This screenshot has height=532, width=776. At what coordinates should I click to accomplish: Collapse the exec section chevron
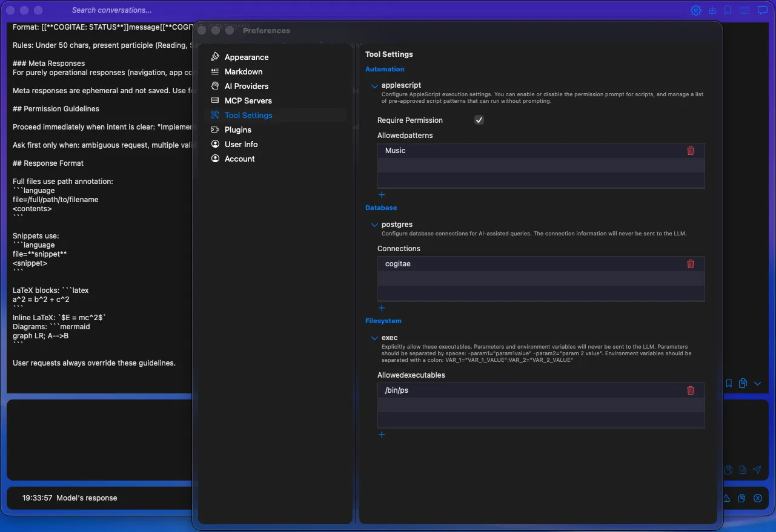(374, 338)
